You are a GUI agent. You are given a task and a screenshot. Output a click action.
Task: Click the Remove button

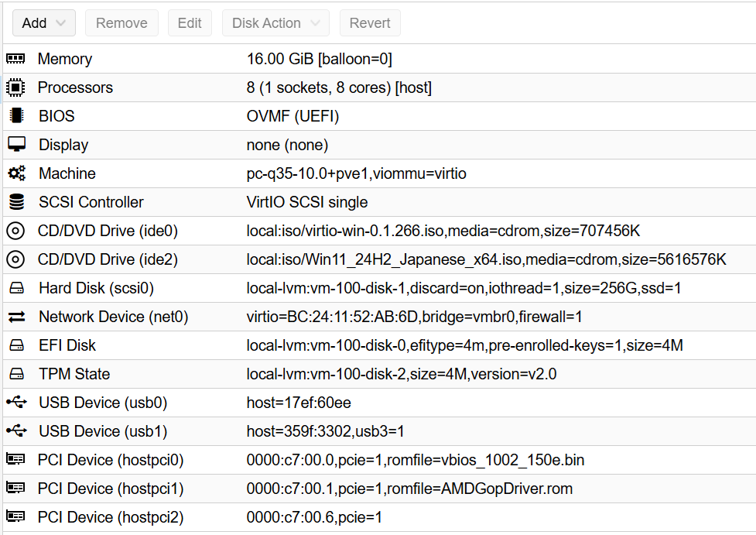(x=121, y=22)
